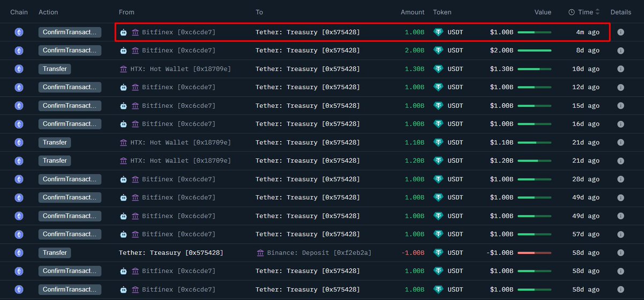Click amount -1.00B

[x=413, y=252]
